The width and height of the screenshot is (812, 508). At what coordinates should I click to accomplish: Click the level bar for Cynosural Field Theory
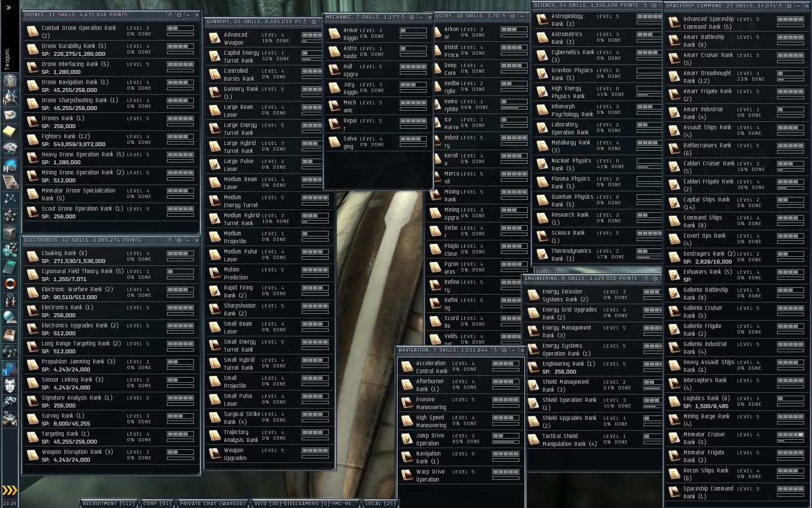[180, 271]
